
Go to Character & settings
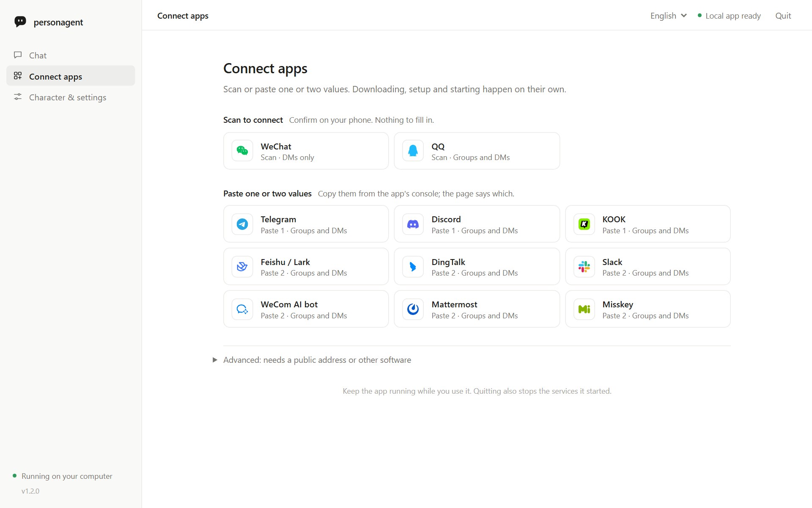(x=71, y=97)
